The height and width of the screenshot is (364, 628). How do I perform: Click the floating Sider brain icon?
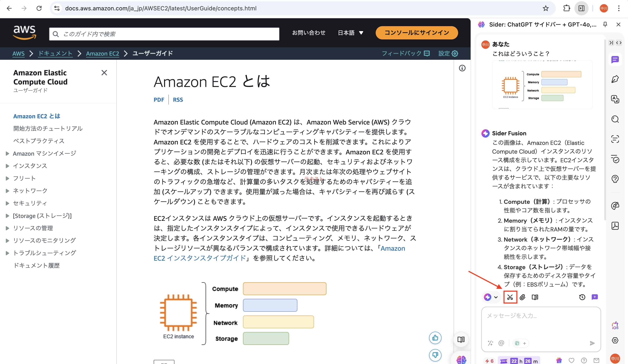click(461, 359)
